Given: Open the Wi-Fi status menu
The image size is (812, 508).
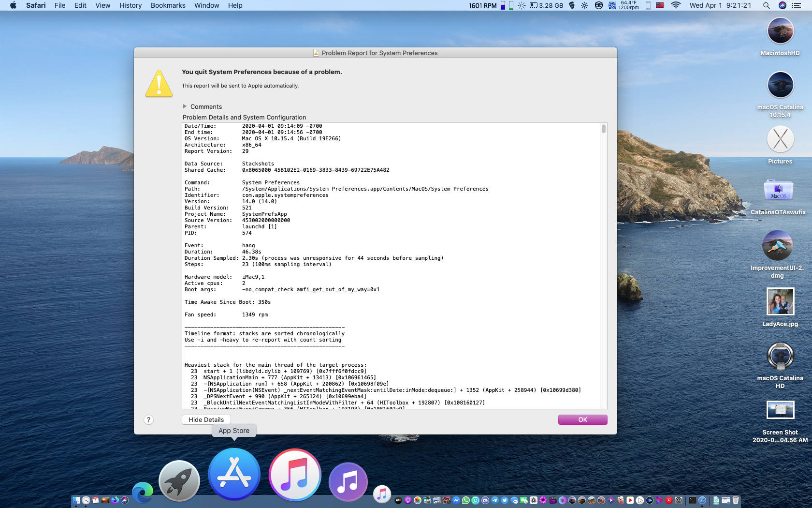Looking at the screenshot, I should click(x=676, y=5).
